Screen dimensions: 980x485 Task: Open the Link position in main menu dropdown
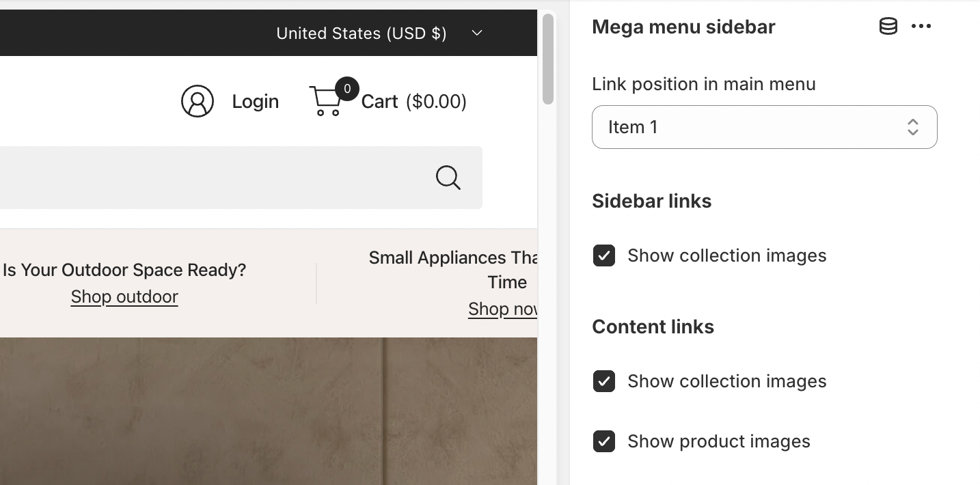(764, 127)
